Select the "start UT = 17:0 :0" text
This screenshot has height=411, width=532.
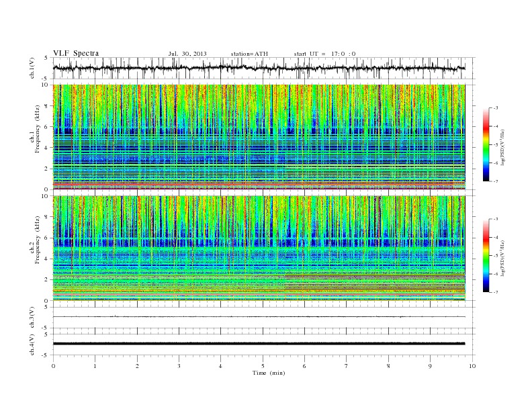click(x=324, y=54)
